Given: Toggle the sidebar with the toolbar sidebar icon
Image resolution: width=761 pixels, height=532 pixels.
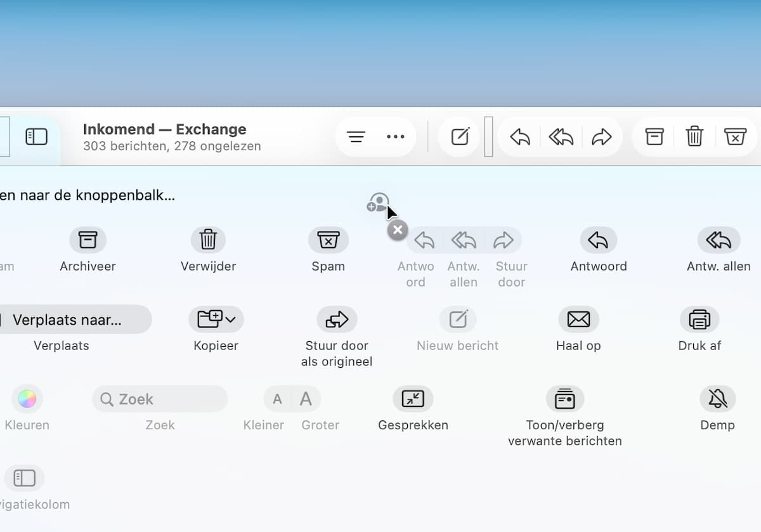Looking at the screenshot, I should click(x=36, y=137).
